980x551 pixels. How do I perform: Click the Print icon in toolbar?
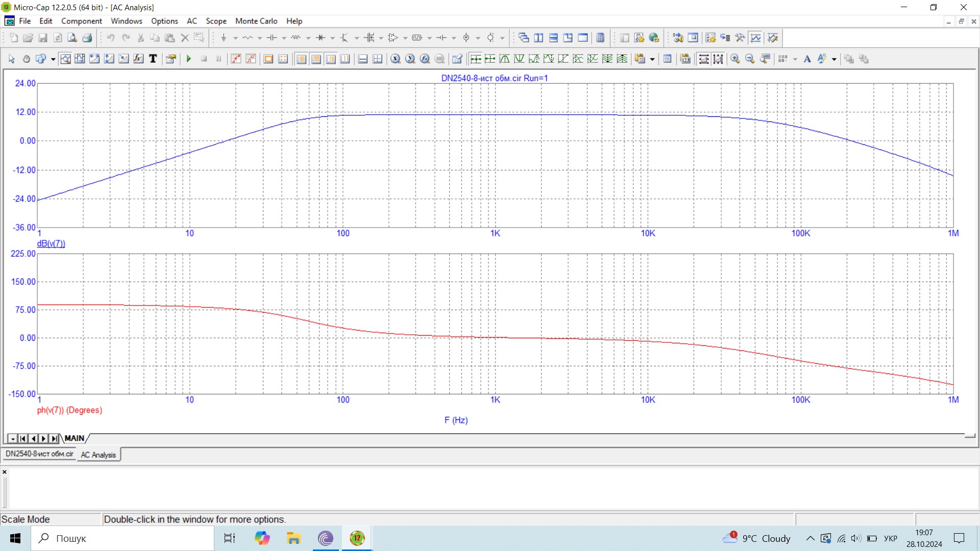pyautogui.click(x=87, y=38)
